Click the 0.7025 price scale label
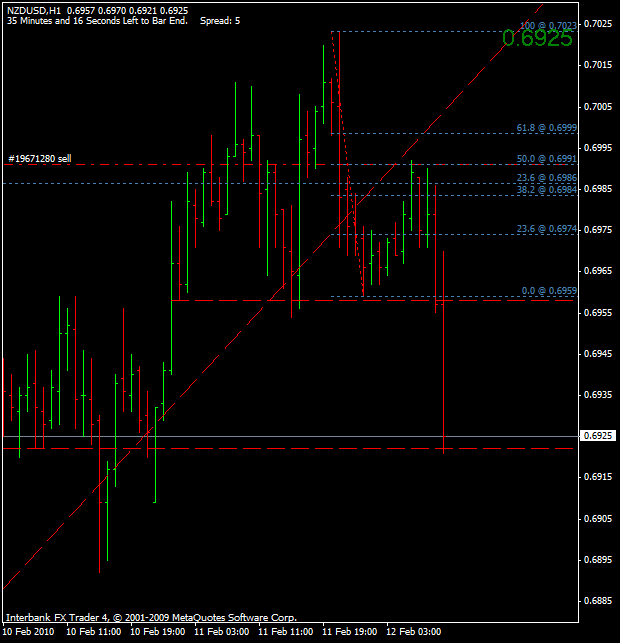 (598, 24)
